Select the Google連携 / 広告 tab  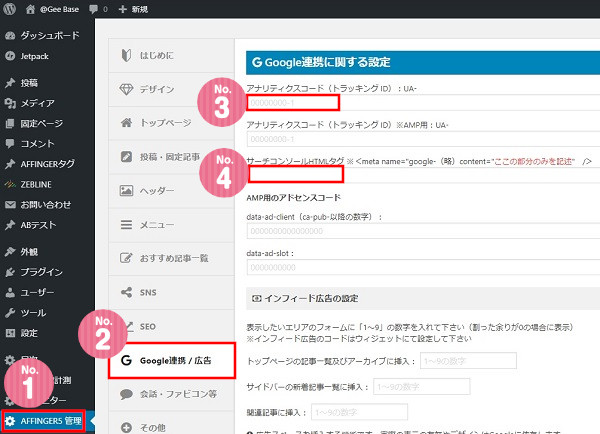tap(172, 361)
